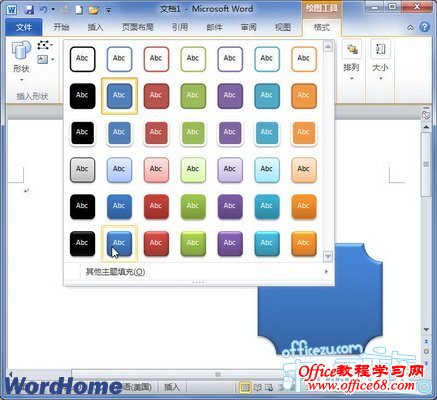
Task: Apply aqua intense effect style, last row
Action: point(267,244)
